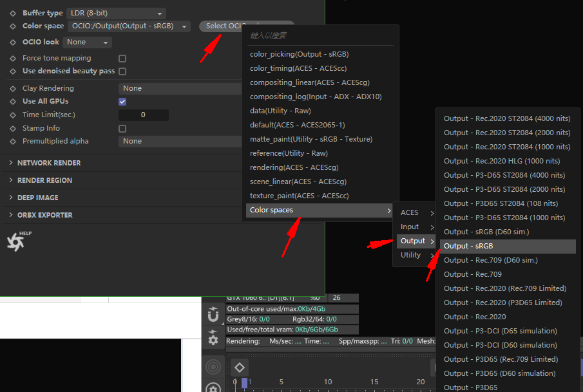583x392 pixels.
Task: Click the Select OCIO button
Action: [222, 26]
